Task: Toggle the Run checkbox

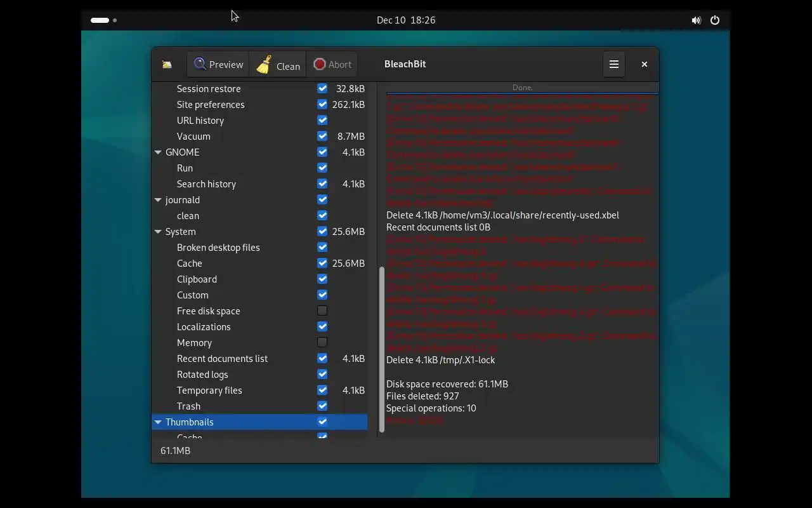Action: (x=322, y=168)
